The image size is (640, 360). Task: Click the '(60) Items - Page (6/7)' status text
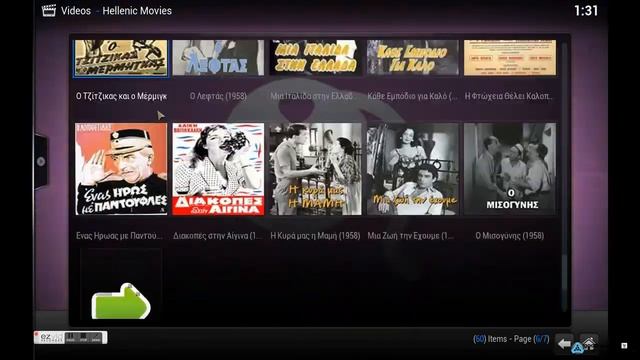coord(511,339)
